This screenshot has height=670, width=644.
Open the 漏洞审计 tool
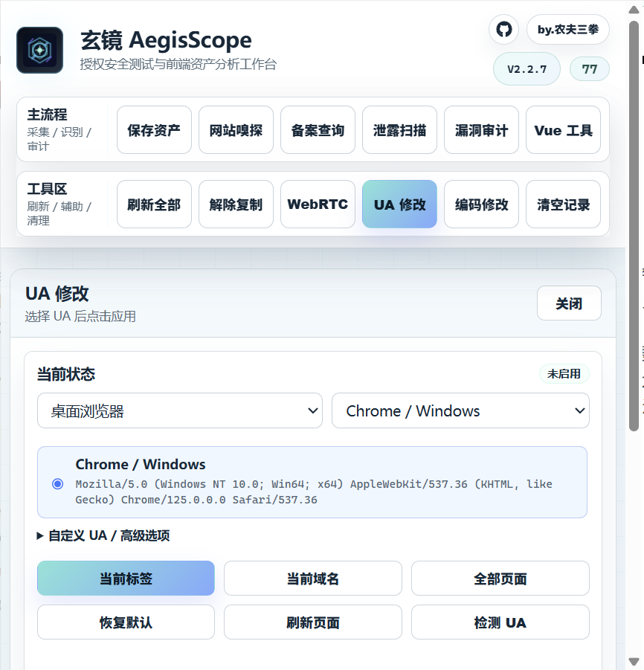481,130
